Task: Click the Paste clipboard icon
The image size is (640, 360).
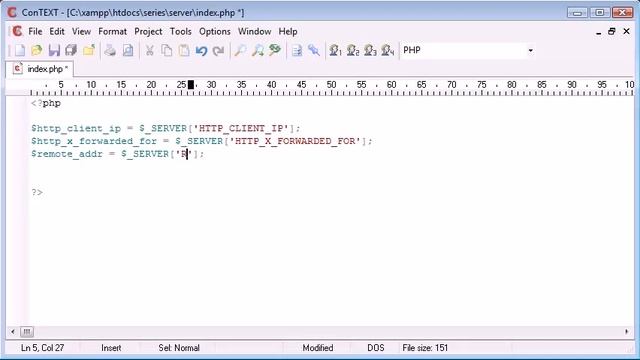Action: (x=184, y=50)
